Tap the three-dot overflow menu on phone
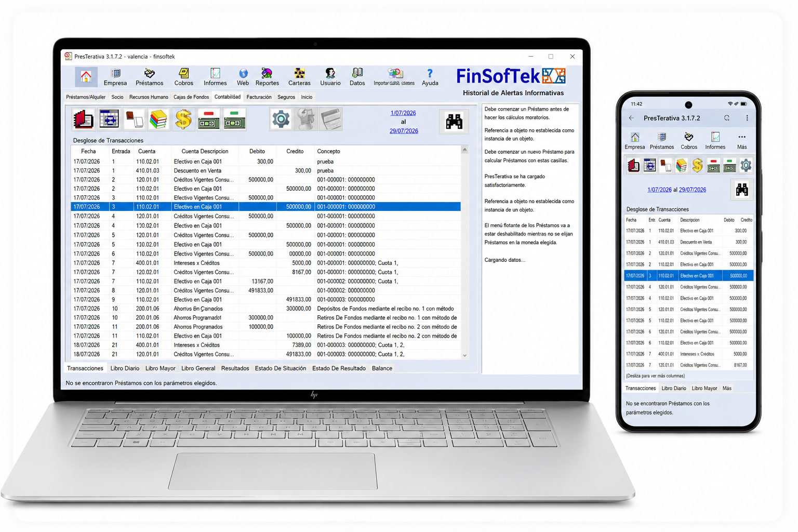798x532 pixels. pyautogui.click(x=747, y=118)
